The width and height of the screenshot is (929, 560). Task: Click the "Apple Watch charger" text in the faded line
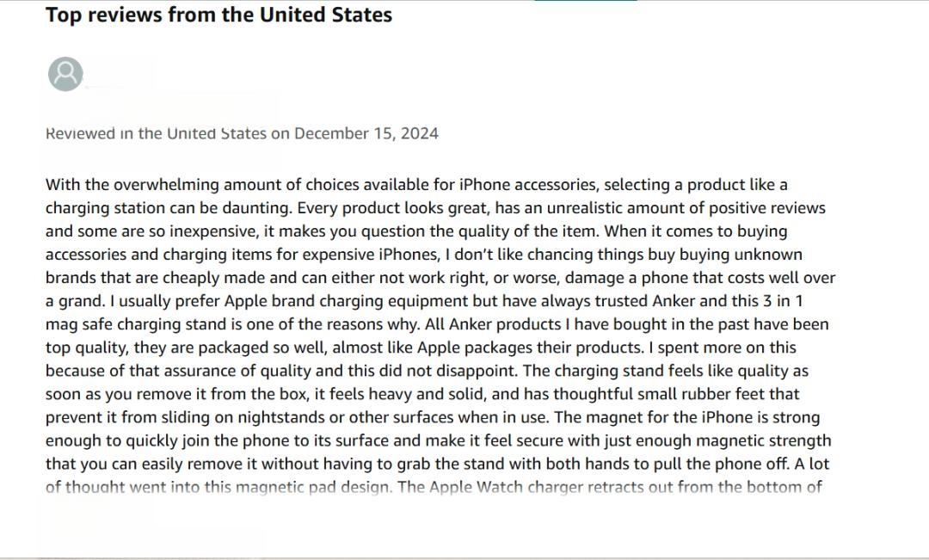pyautogui.click(x=506, y=487)
